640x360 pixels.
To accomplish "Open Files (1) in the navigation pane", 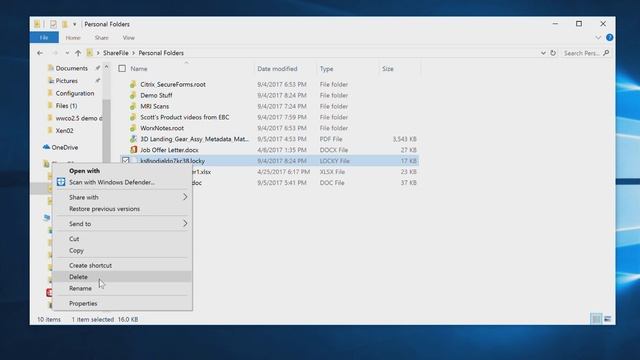I will click(66, 106).
